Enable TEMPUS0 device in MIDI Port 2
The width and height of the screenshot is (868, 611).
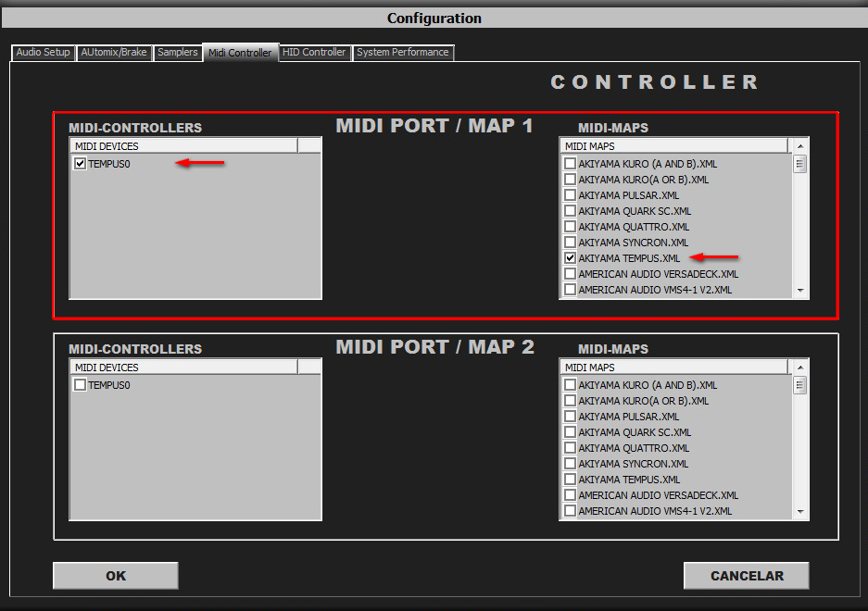click(x=81, y=385)
